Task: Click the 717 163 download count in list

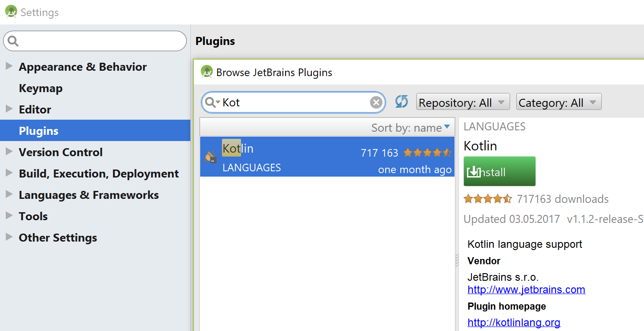Action: (x=379, y=153)
